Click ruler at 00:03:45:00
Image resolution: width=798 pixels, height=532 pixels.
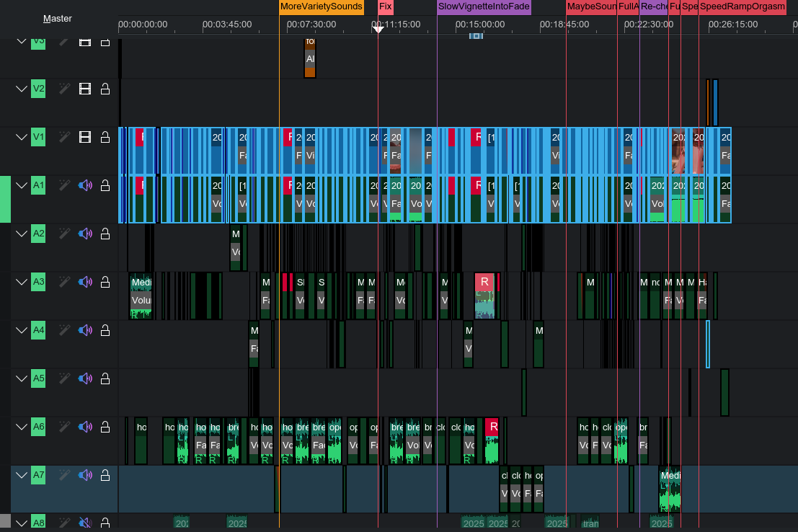point(227,25)
